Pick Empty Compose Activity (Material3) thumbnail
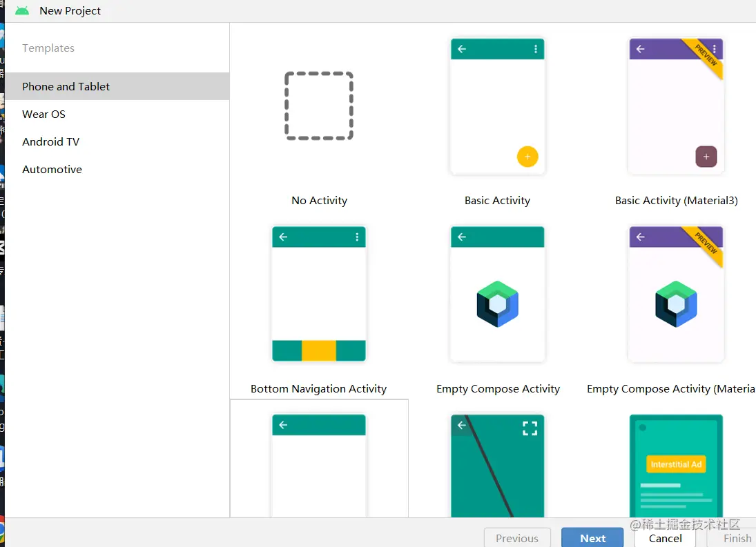756x547 pixels. point(676,294)
